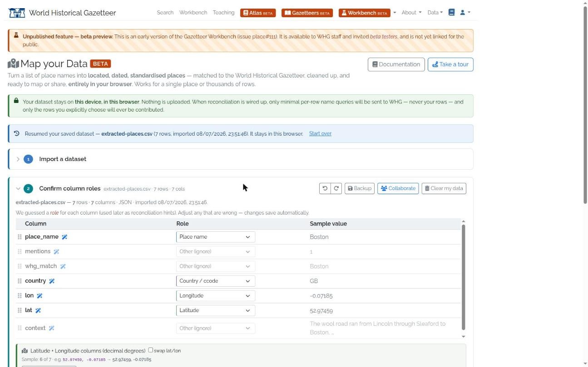Click the scroll-down arrow of roles table
This screenshot has width=588, height=367.
[x=464, y=337]
